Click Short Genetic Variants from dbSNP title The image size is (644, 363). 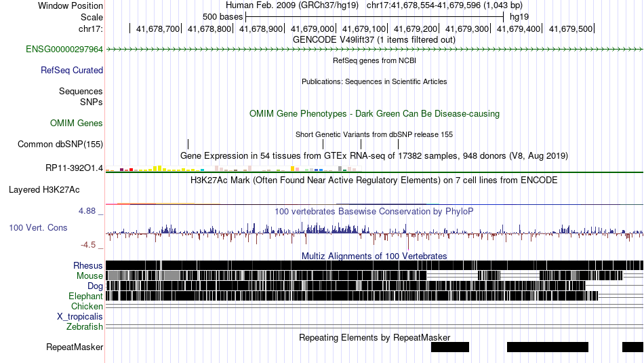coord(374,134)
